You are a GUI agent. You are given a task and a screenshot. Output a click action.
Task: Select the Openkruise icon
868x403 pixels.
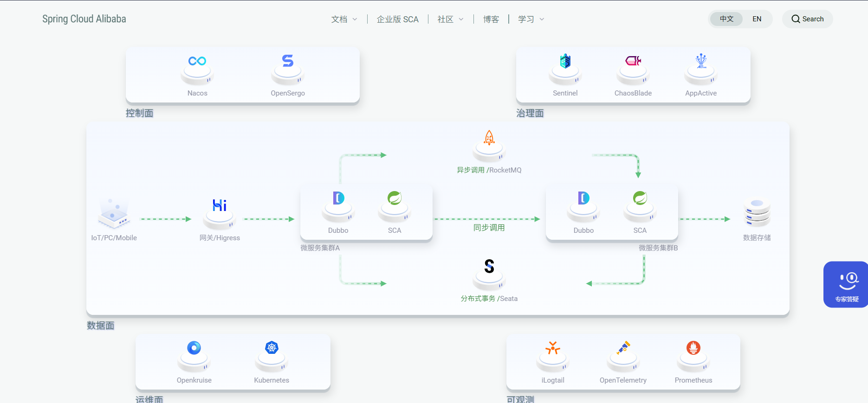tap(194, 348)
